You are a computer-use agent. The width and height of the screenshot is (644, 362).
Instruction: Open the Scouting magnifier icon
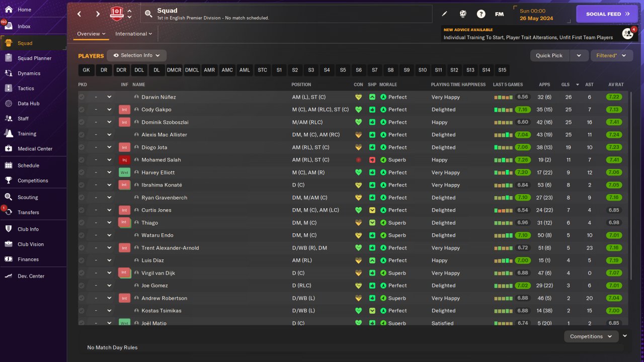tap(9, 197)
